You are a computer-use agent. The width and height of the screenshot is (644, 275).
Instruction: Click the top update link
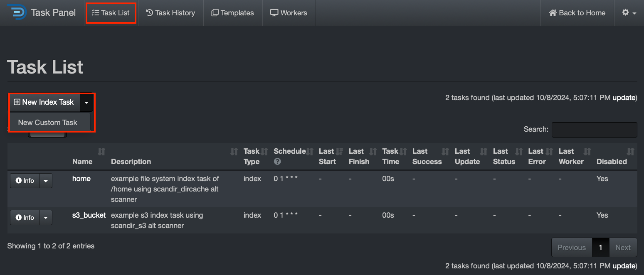[x=624, y=98]
